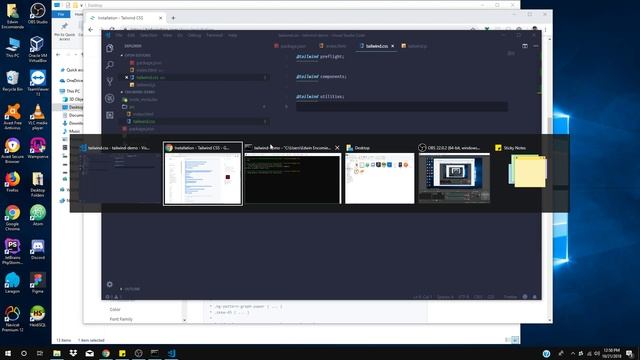
Task: Open Navicat Premium desktop shortcut
Action: coord(13,319)
